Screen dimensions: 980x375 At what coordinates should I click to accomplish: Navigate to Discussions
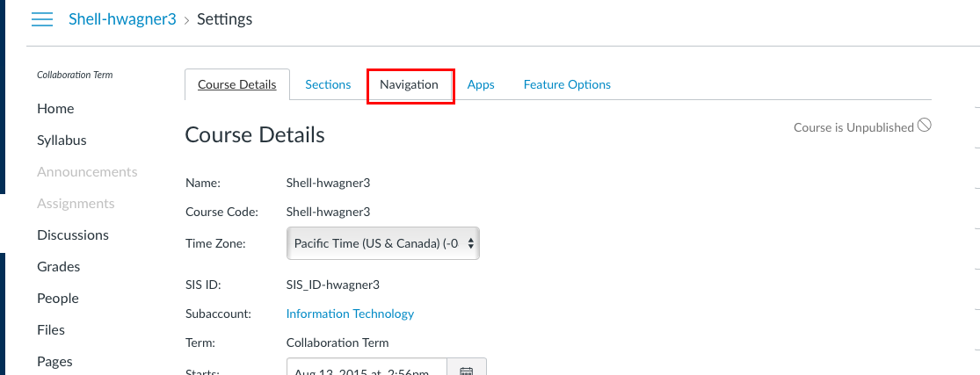coord(73,235)
